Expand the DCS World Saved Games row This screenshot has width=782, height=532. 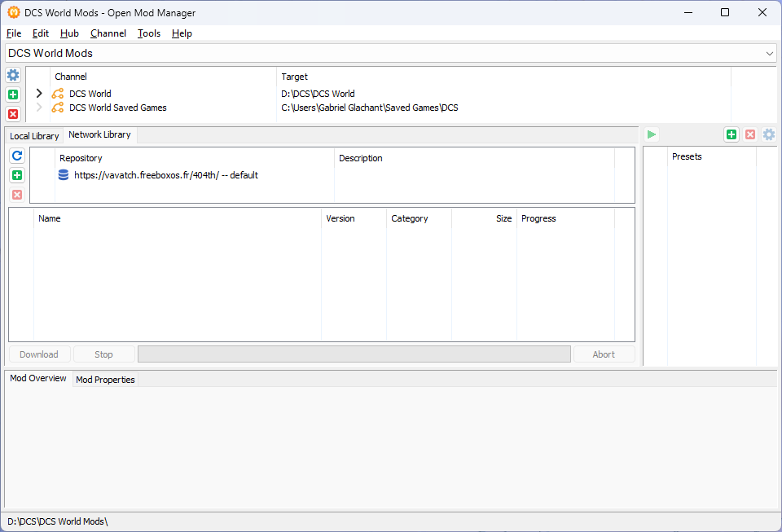click(x=39, y=108)
